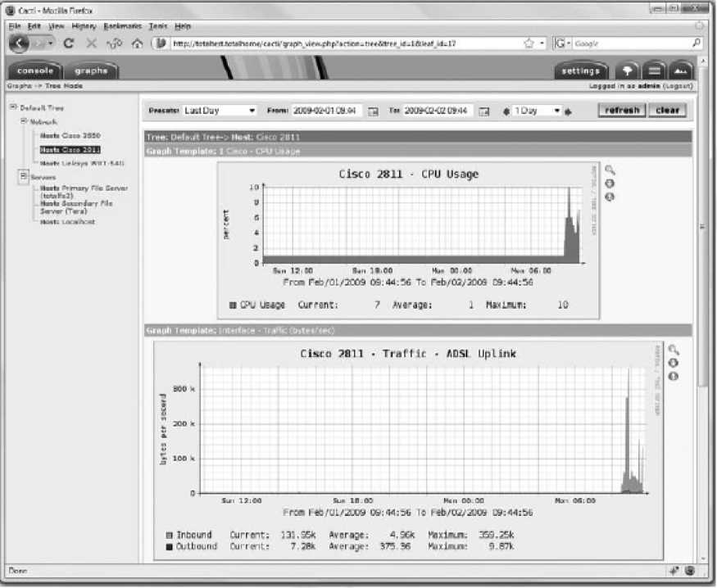Go to home page icon

[137, 43]
